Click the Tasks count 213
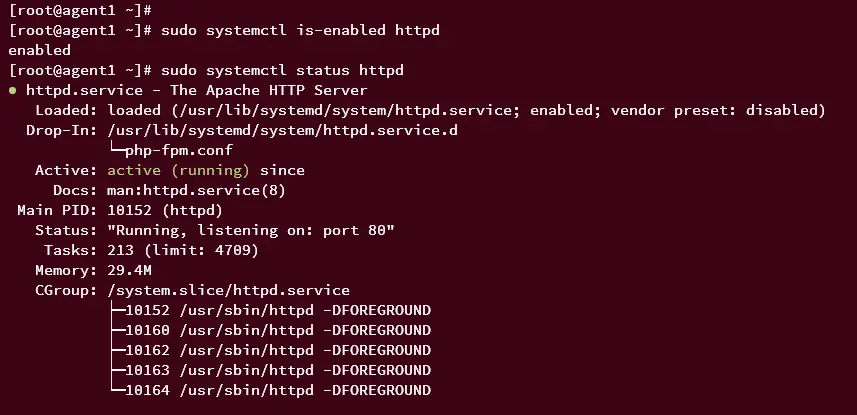The width and height of the screenshot is (857, 415). coord(121,250)
